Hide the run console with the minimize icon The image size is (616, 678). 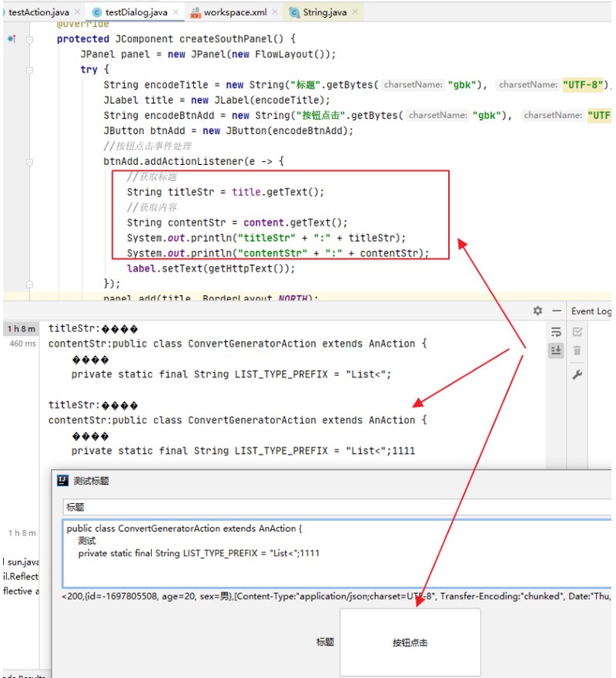click(x=557, y=310)
